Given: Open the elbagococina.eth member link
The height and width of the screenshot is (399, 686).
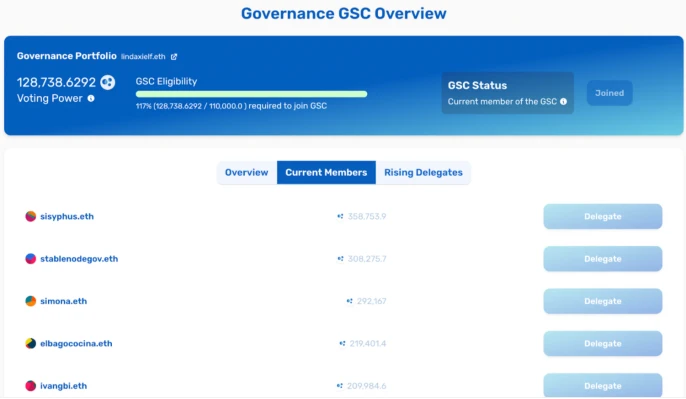Looking at the screenshot, I should click(76, 344).
